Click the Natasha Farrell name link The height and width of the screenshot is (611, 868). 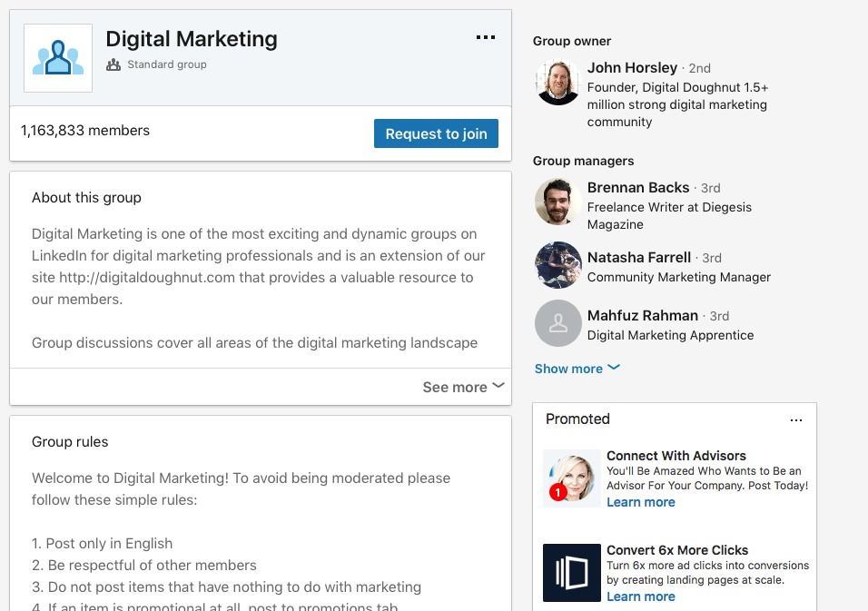point(639,257)
